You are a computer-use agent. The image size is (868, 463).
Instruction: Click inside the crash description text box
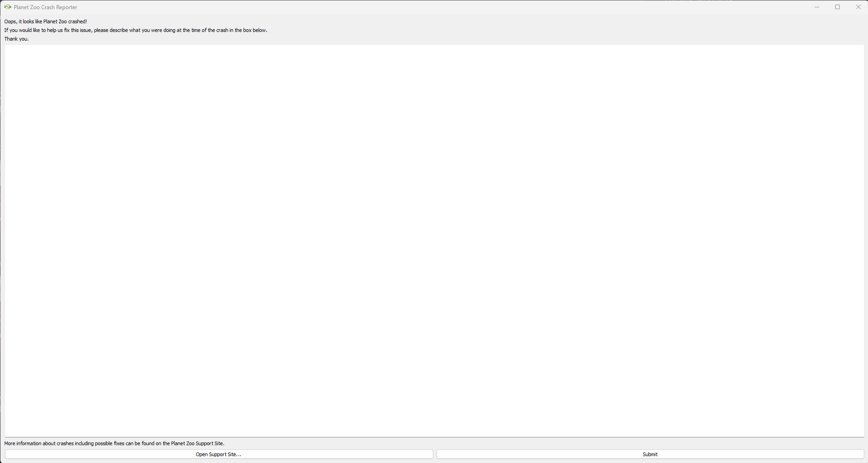[x=434, y=241]
